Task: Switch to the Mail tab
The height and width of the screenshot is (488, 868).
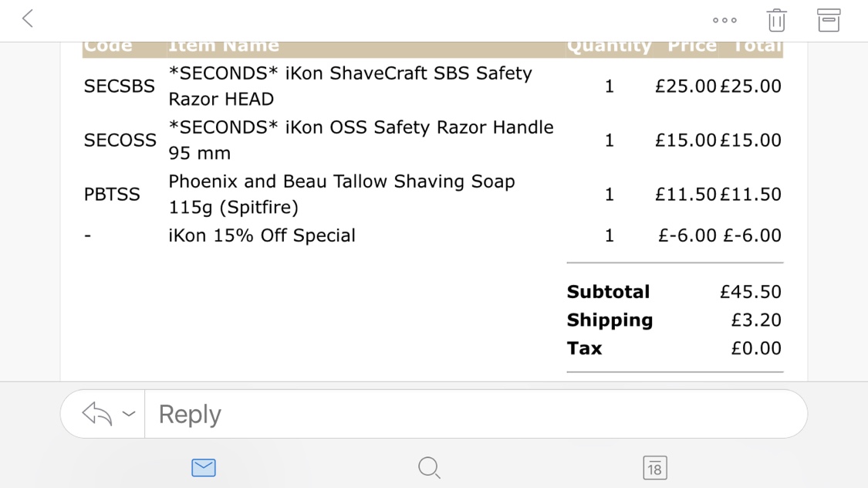Action: point(204,468)
